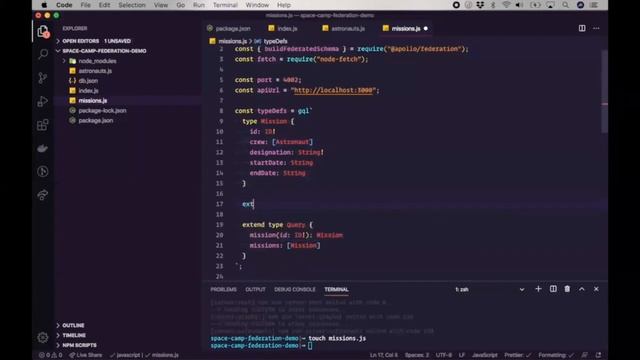640x360 pixels.
Task: Maximize the terminal panel size
Action: 582,289
